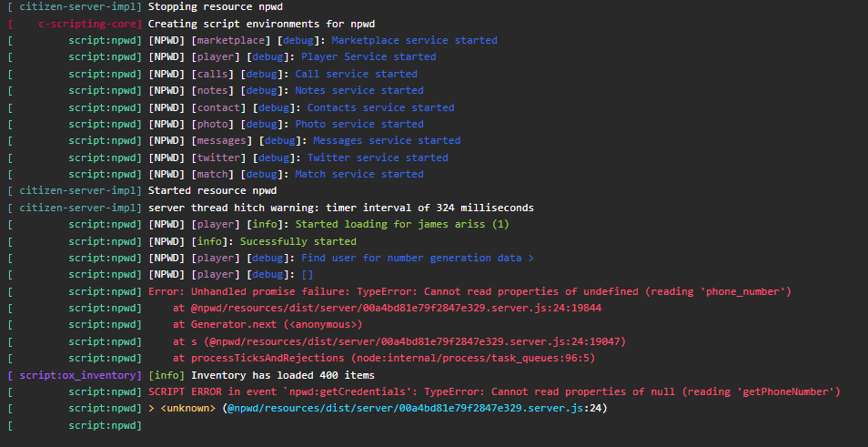Click the server thread hitch warning message
Image resolution: width=868 pixels, height=447 pixels.
click(340, 208)
